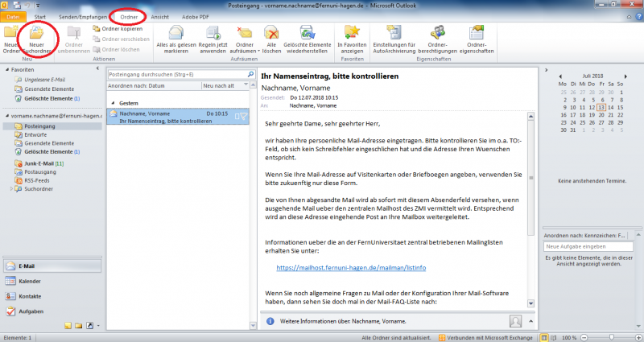
Task: Expand the people pane with the arrow
Action: click(x=530, y=321)
